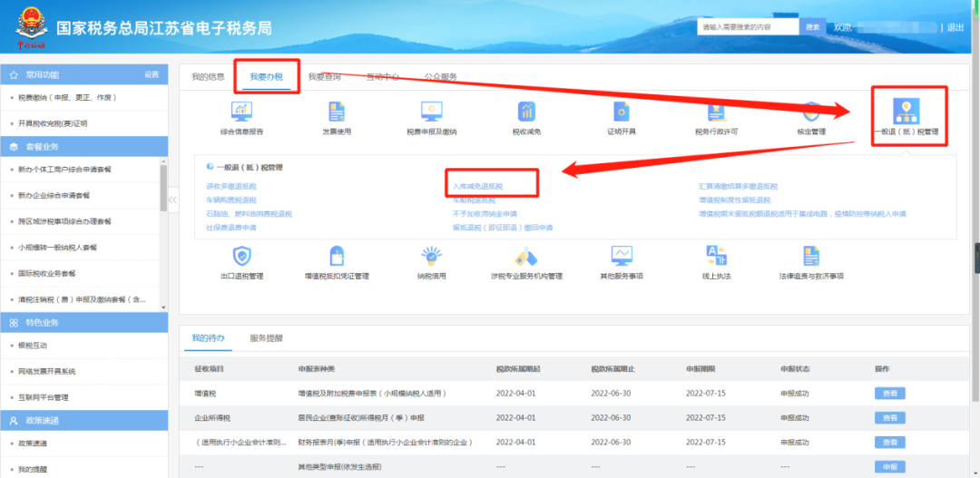Open 线上执法 icon

(x=716, y=256)
